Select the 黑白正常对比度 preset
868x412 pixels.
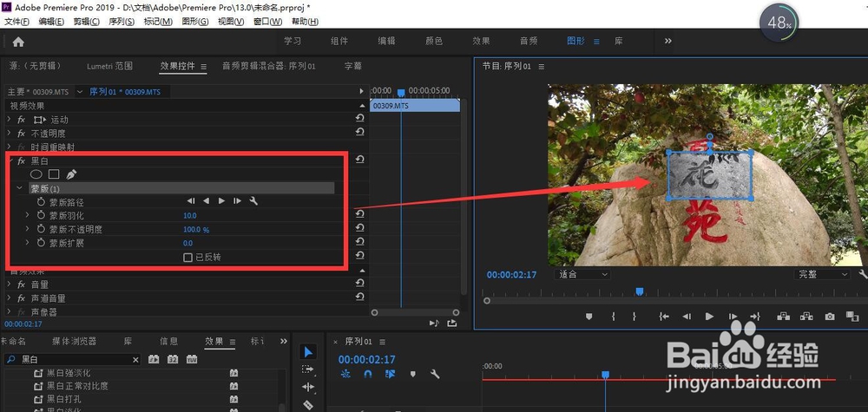point(77,385)
